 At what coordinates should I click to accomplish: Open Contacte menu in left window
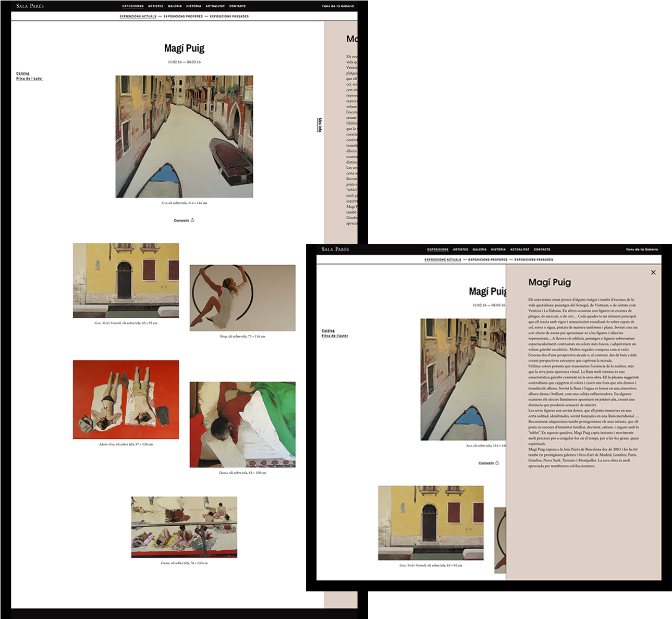(x=238, y=6)
